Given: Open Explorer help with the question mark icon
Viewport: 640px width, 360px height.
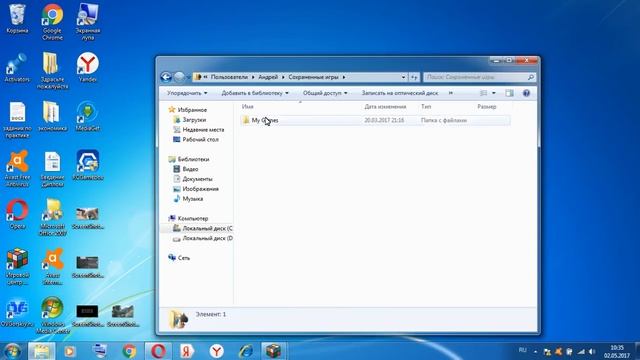Looking at the screenshot, I should 526,93.
